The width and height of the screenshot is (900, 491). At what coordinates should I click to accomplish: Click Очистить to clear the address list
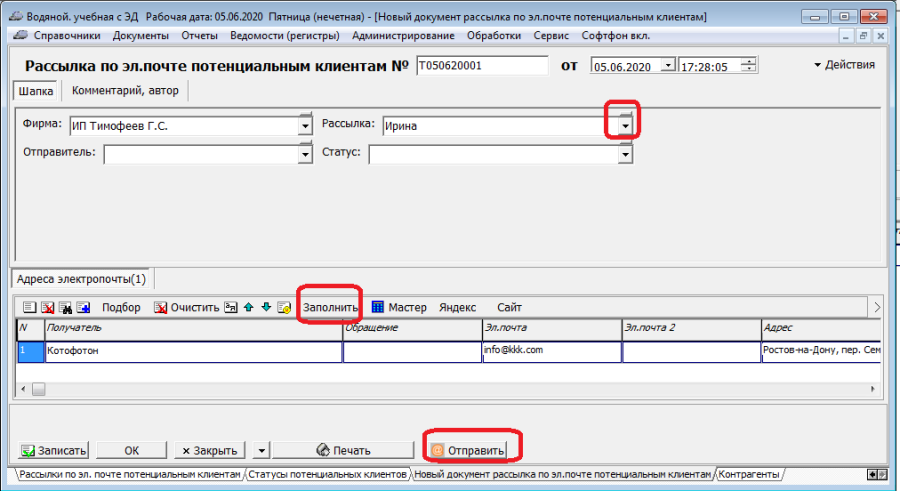click(x=186, y=308)
